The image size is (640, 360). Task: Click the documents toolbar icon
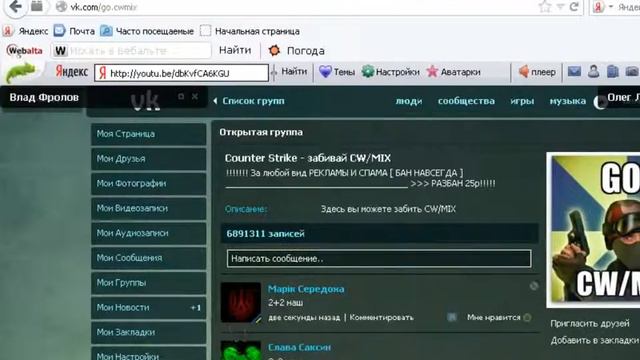[x=613, y=72]
